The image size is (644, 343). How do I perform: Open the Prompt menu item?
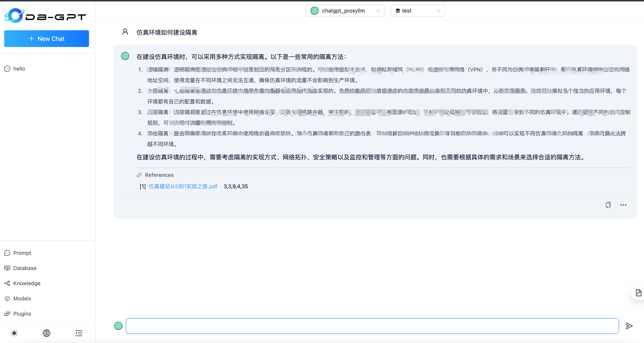(22, 253)
